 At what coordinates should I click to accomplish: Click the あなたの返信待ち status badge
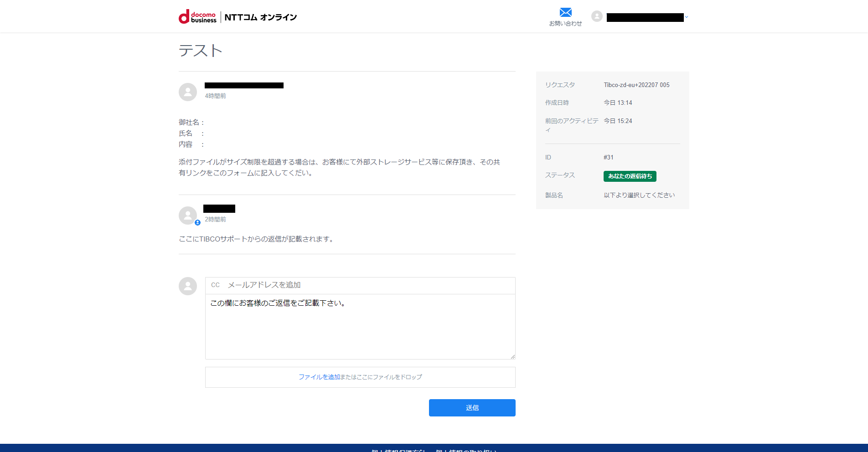click(630, 176)
